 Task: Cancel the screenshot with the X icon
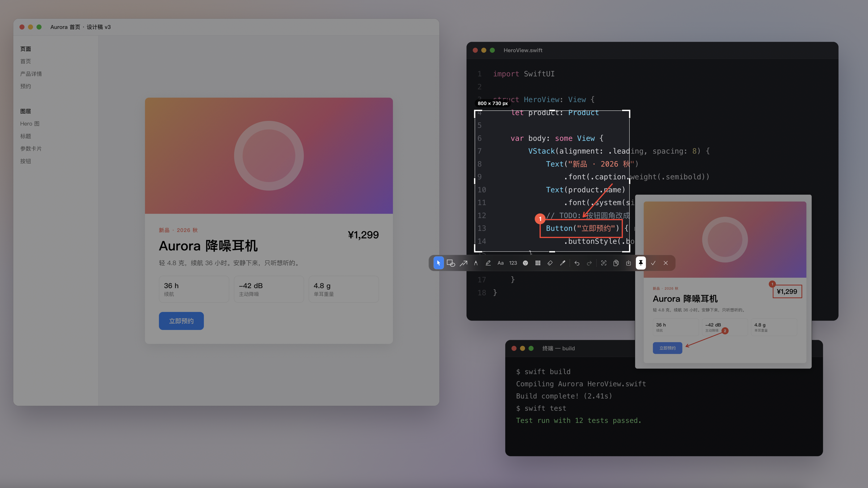tap(666, 263)
